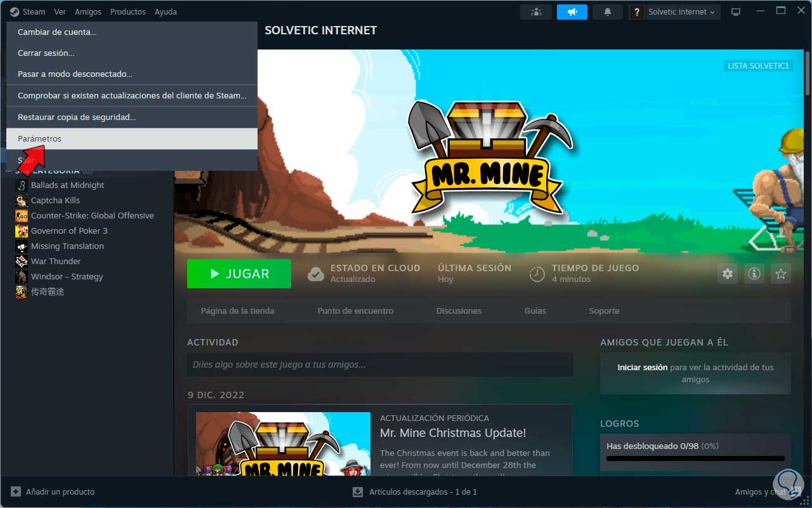Choose Restaurar copia de seguridad
Image resolution: width=812 pixels, height=508 pixels.
point(132,117)
